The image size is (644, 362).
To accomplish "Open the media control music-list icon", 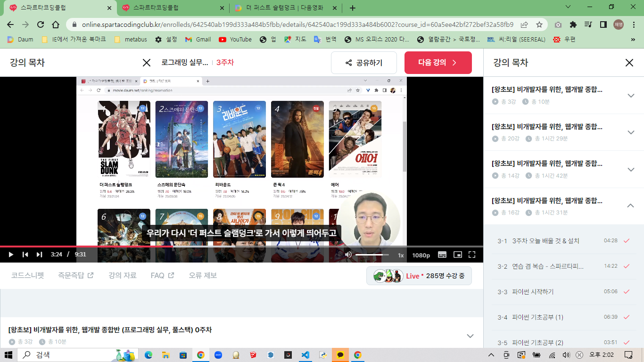I will click(x=588, y=25).
